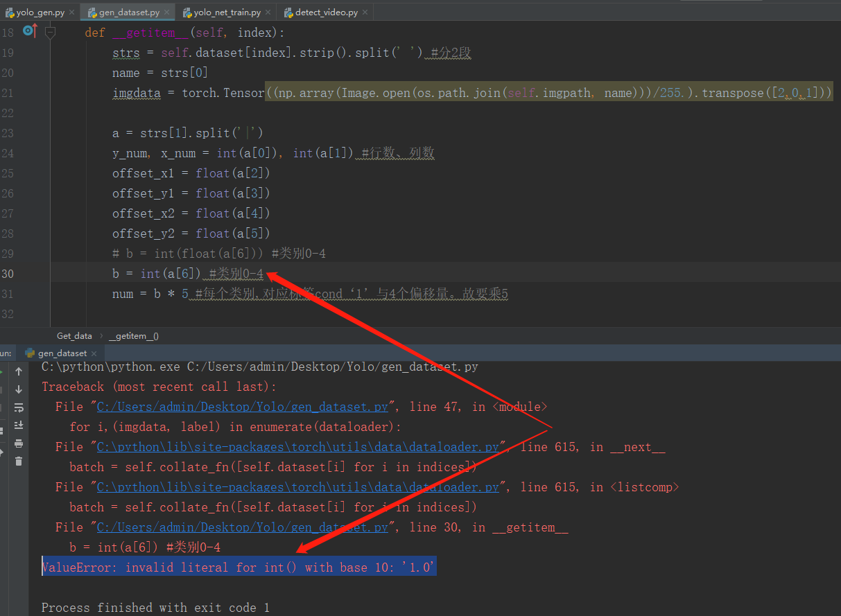Click the Up the Stack Trace arrow
The height and width of the screenshot is (616, 841).
click(19, 372)
